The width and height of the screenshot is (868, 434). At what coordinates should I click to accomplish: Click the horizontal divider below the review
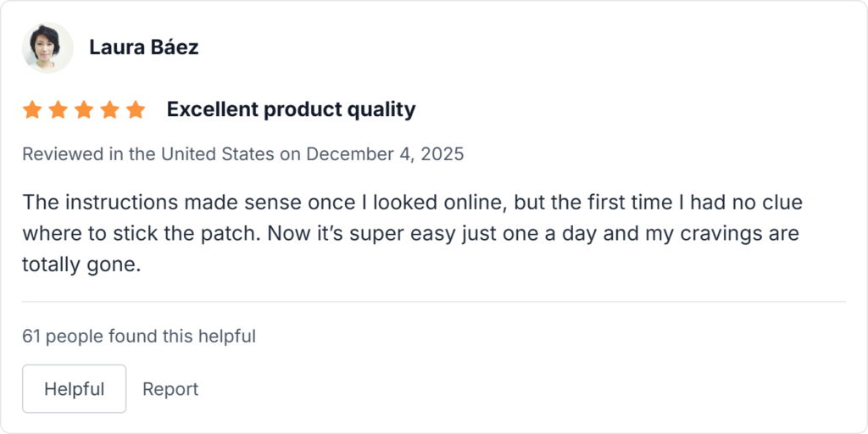tap(434, 302)
